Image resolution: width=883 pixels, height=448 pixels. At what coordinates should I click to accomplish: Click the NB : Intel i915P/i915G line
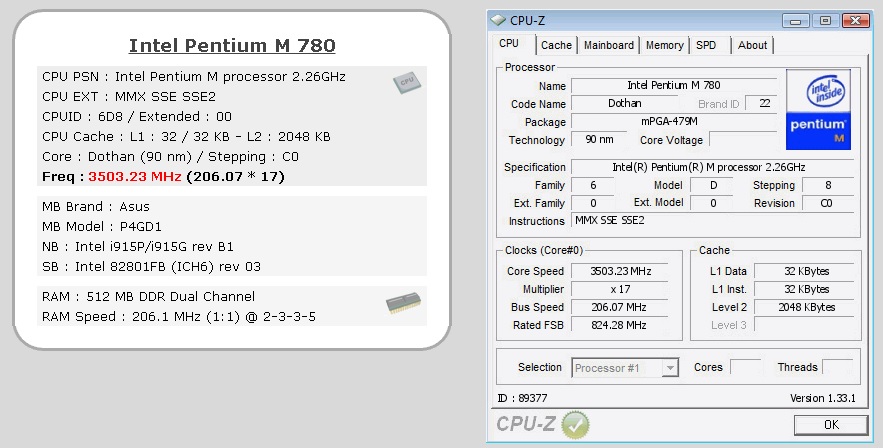138,247
